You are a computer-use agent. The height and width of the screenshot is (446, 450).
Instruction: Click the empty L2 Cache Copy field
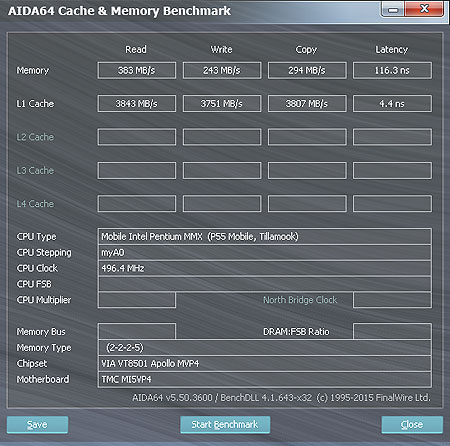click(x=307, y=137)
